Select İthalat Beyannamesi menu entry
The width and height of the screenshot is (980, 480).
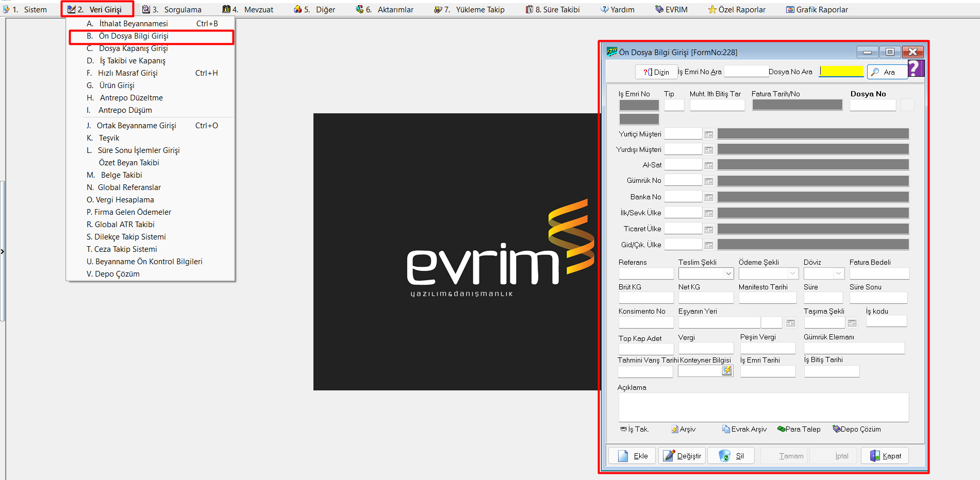coord(151,24)
